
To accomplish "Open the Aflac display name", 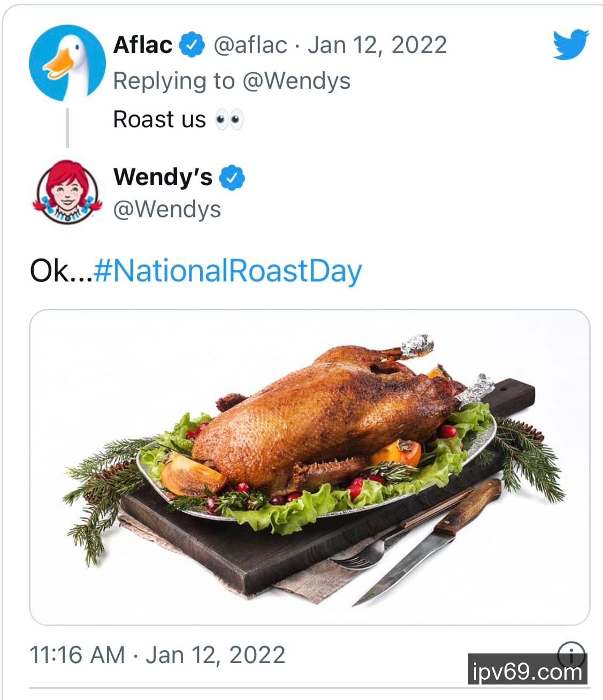I will (143, 44).
